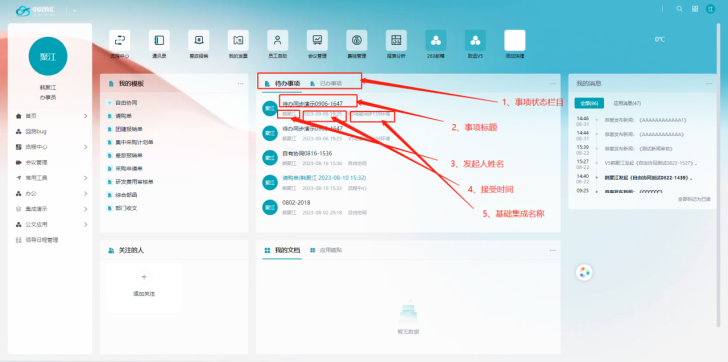Open the 待办事项 panel ellipsis menu

[552, 84]
